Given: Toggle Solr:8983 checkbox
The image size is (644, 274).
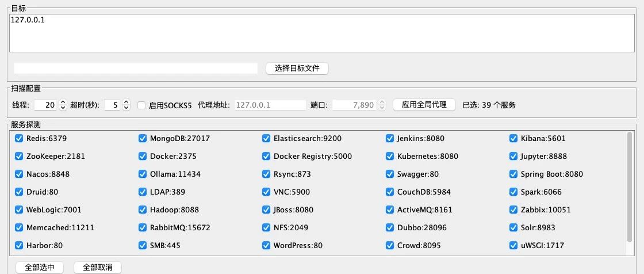Looking at the screenshot, I should tap(513, 227).
